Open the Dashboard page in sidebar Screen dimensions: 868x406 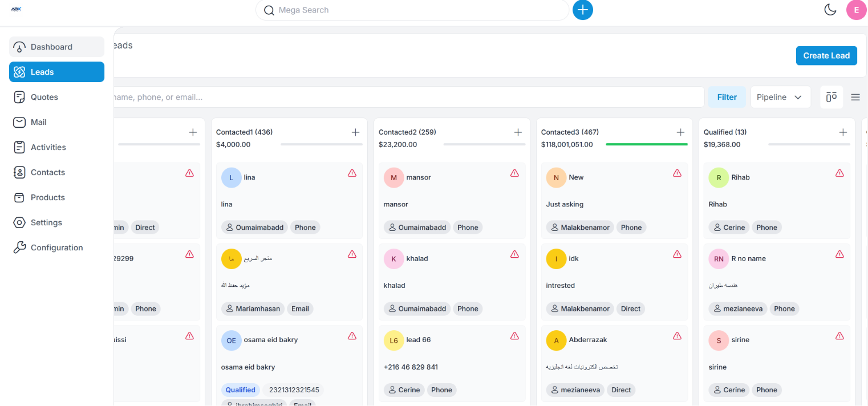(x=56, y=47)
